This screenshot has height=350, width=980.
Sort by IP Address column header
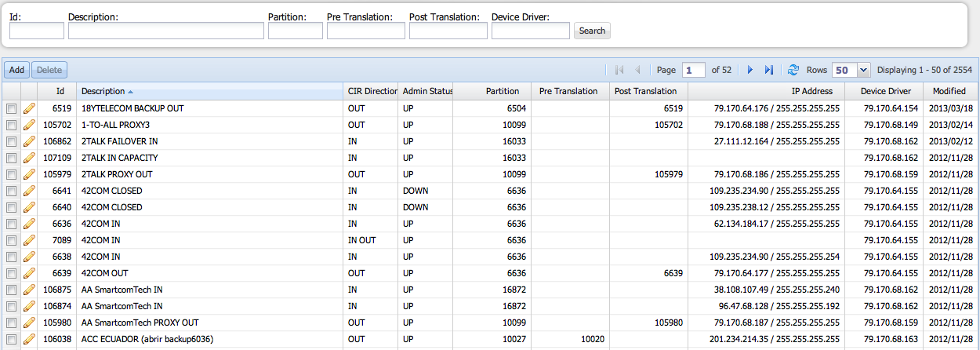coord(766,91)
